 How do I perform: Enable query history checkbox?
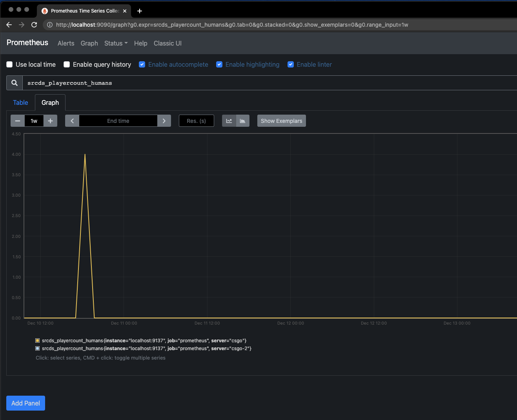(x=67, y=64)
